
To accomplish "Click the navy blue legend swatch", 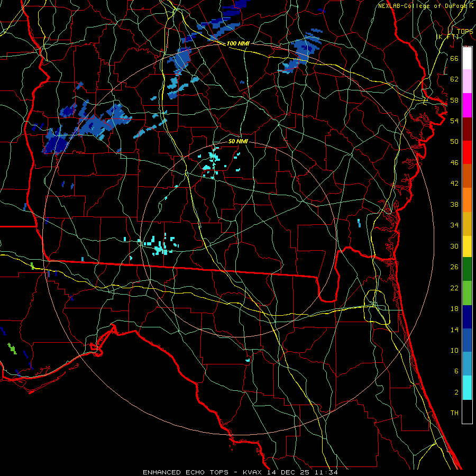I will coord(467,317).
